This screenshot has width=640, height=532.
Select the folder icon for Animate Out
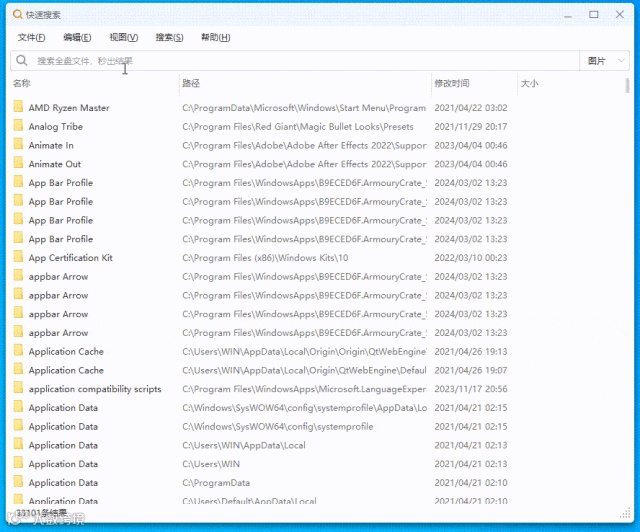tap(18, 163)
